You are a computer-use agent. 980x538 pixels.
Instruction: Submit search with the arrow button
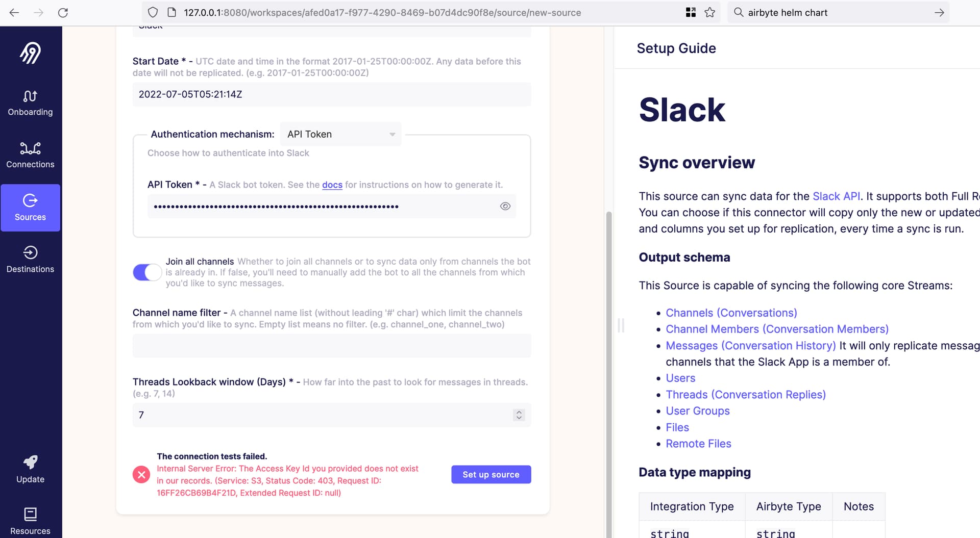[939, 12]
